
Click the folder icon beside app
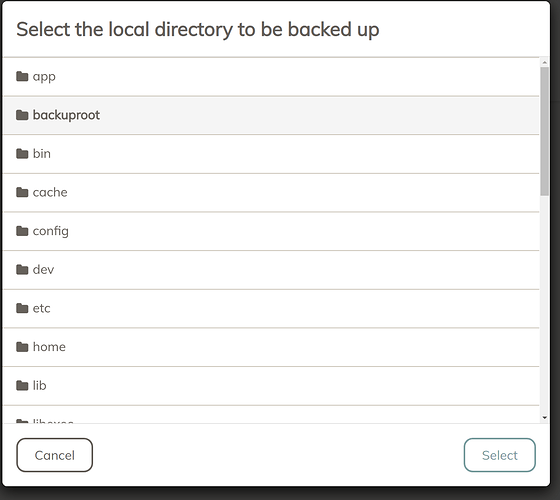[22, 76]
